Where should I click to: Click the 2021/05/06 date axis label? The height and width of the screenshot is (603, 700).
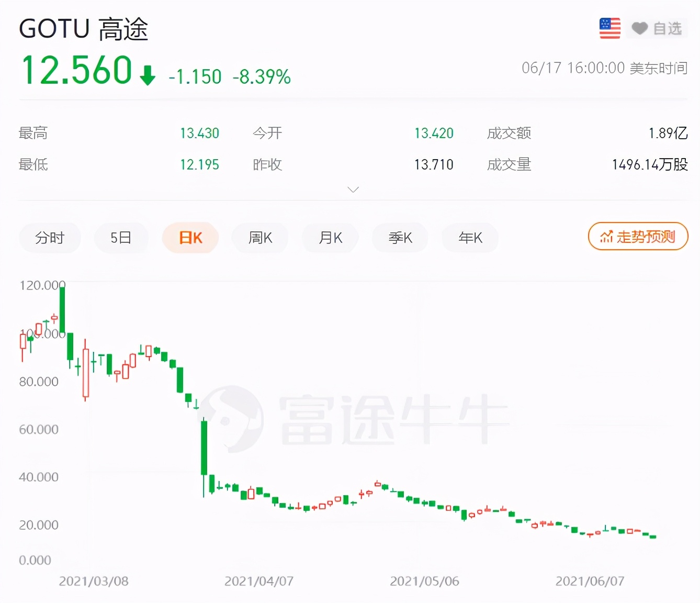424,582
